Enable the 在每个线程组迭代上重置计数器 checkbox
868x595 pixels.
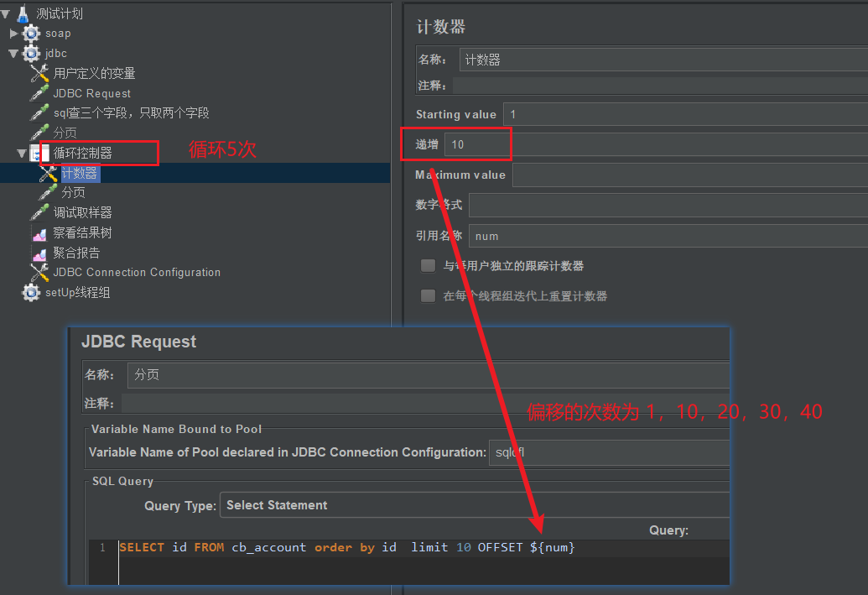[x=428, y=295]
